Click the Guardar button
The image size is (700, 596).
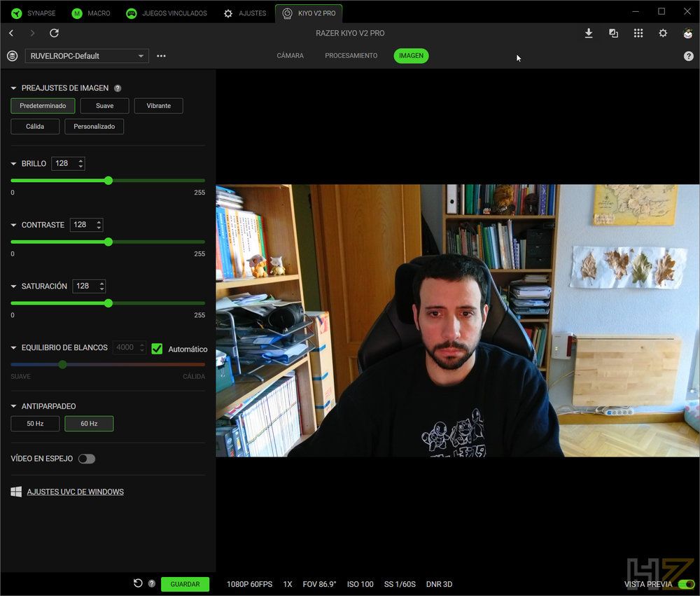coord(185,584)
